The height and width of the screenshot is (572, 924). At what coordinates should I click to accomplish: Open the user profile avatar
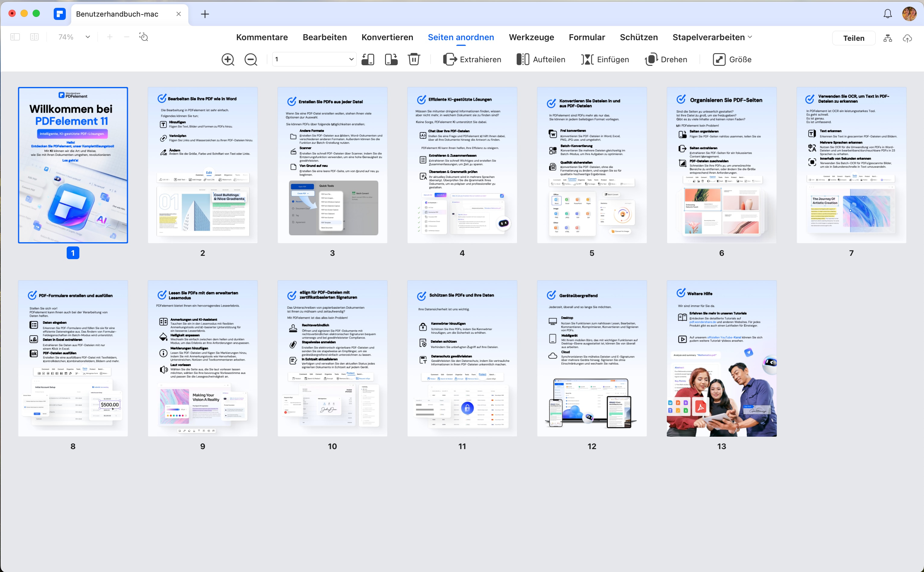pos(909,14)
